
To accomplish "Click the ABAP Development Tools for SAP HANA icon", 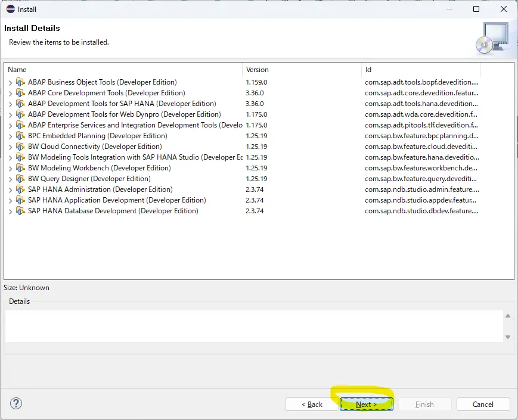I will [x=20, y=103].
